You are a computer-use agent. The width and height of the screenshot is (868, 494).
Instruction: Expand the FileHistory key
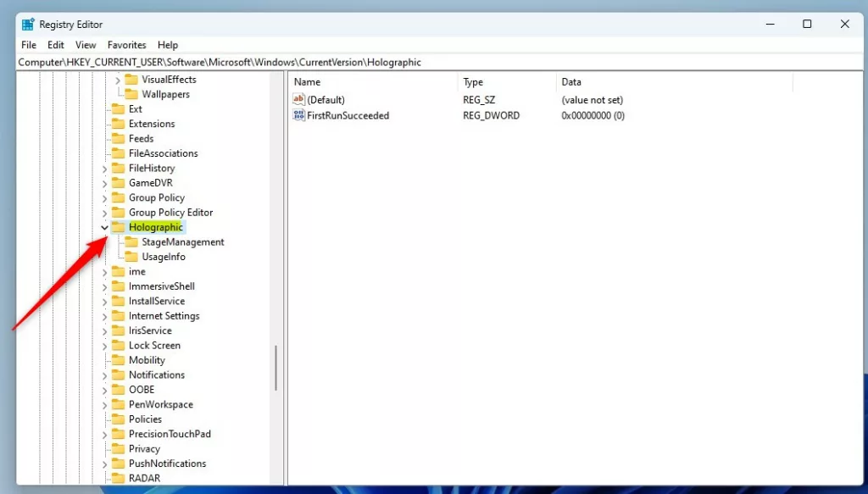[104, 169]
